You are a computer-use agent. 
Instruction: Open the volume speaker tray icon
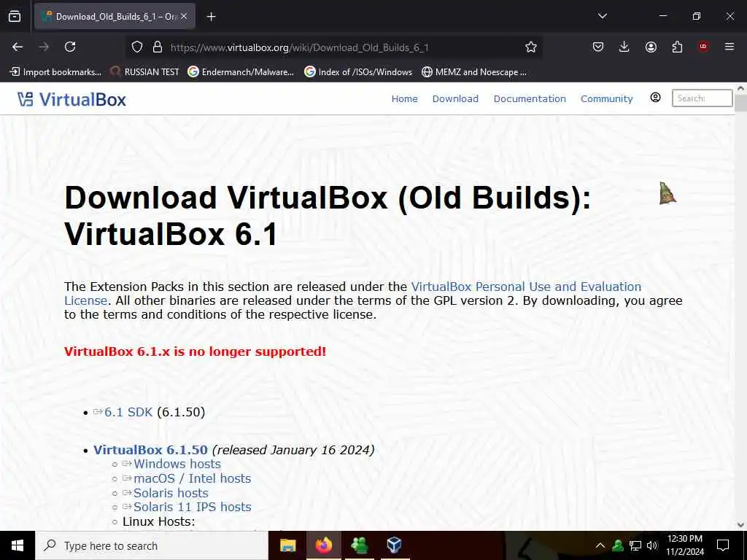[652, 545]
